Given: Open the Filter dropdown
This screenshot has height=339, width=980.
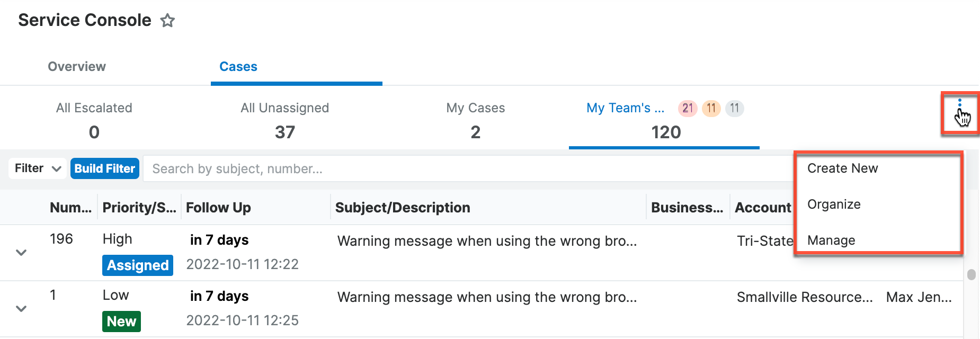Looking at the screenshot, I should point(38,168).
